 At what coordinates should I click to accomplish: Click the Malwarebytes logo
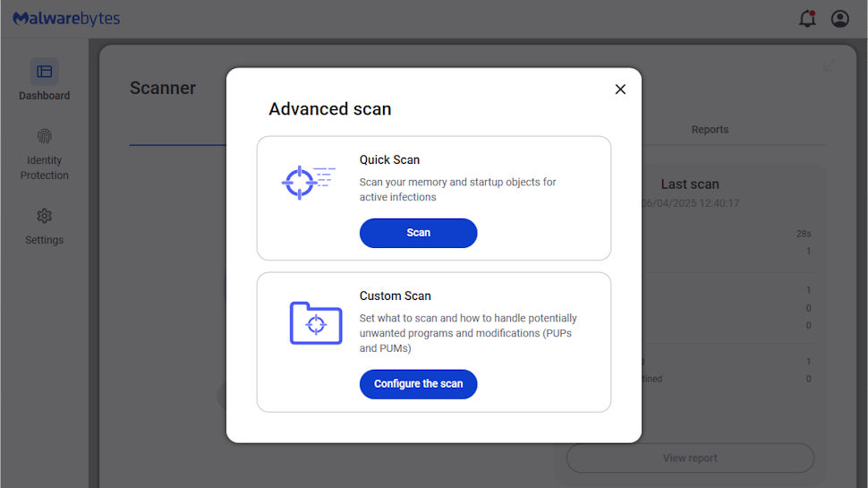tap(66, 19)
